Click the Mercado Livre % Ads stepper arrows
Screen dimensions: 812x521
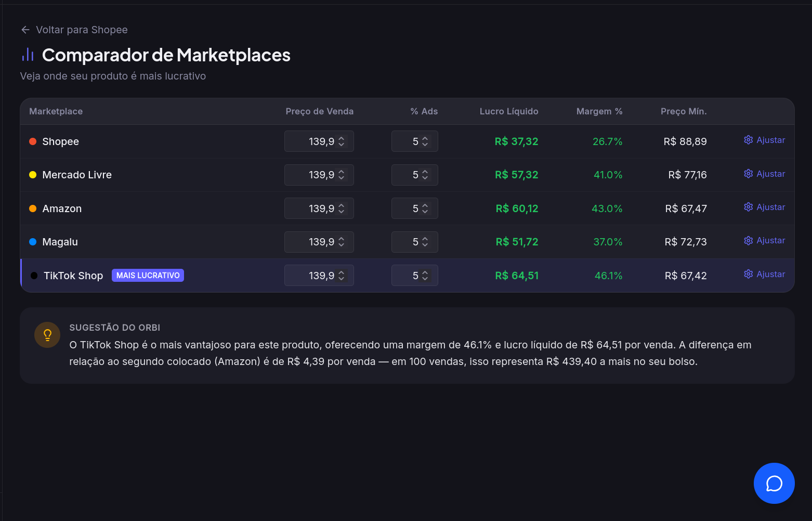coord(425,175)
